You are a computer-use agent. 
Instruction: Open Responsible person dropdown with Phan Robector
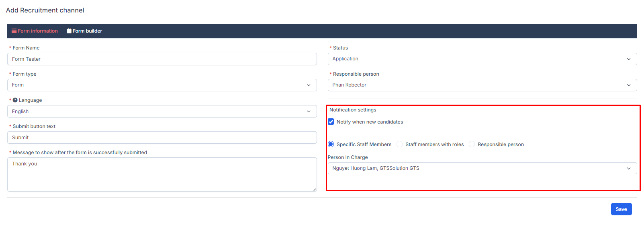[482, 85]
